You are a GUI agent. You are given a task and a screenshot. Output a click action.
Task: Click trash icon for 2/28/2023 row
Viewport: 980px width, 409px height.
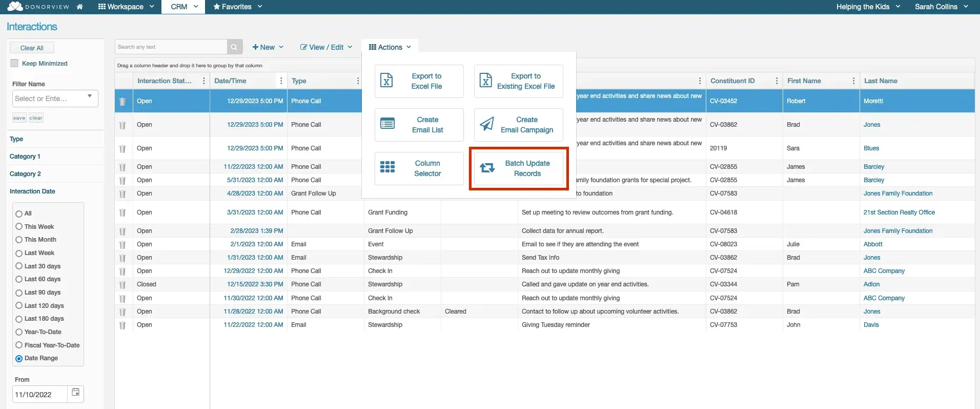click(x=122, y=231)
